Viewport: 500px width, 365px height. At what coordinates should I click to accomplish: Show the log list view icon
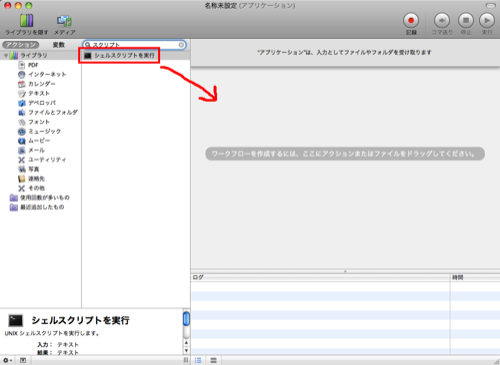pos(198,360)
